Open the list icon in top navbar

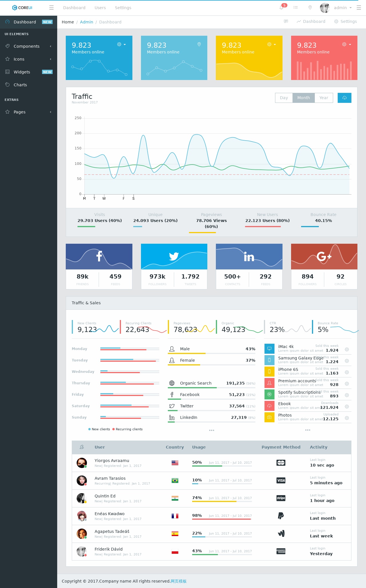pyautogui.click(x=296, y=8)
